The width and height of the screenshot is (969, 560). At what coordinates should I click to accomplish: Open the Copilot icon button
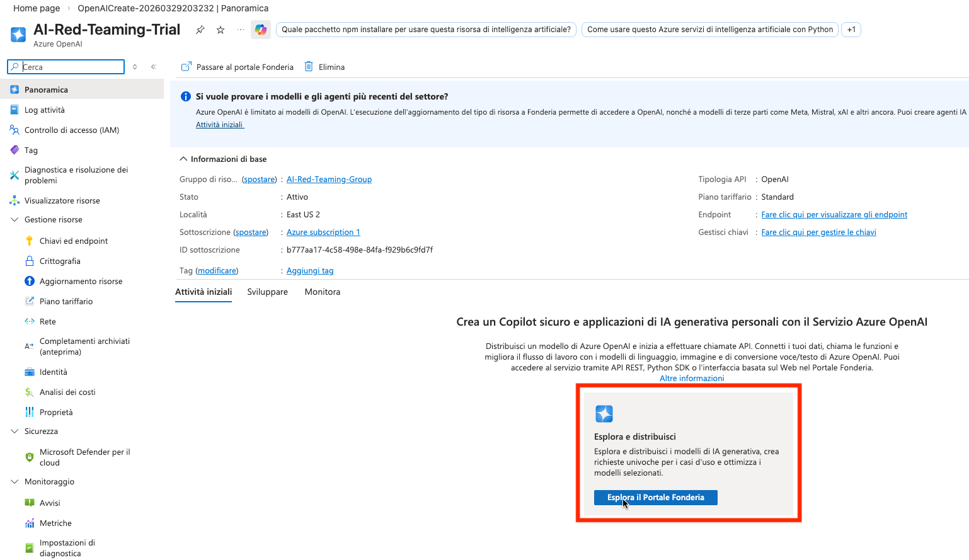[x=261, y=30]
